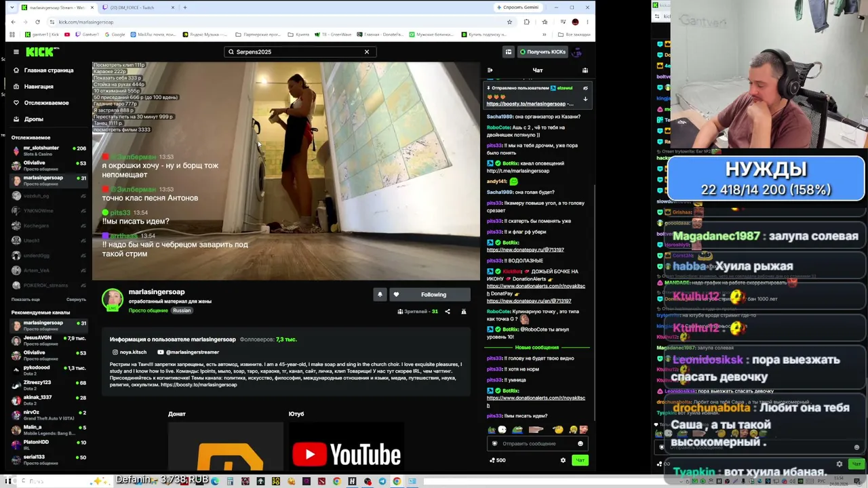This screenshot has width=868, height=488.
Task: Open the user profile avatar menu
Action: 577,52
